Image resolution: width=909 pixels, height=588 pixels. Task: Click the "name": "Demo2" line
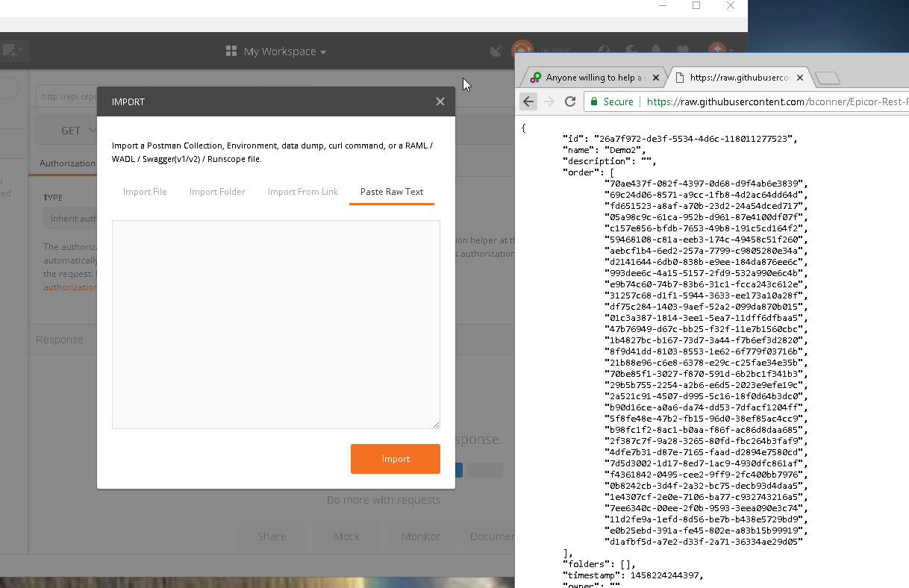pyautogui.click(x=604, y=150)
